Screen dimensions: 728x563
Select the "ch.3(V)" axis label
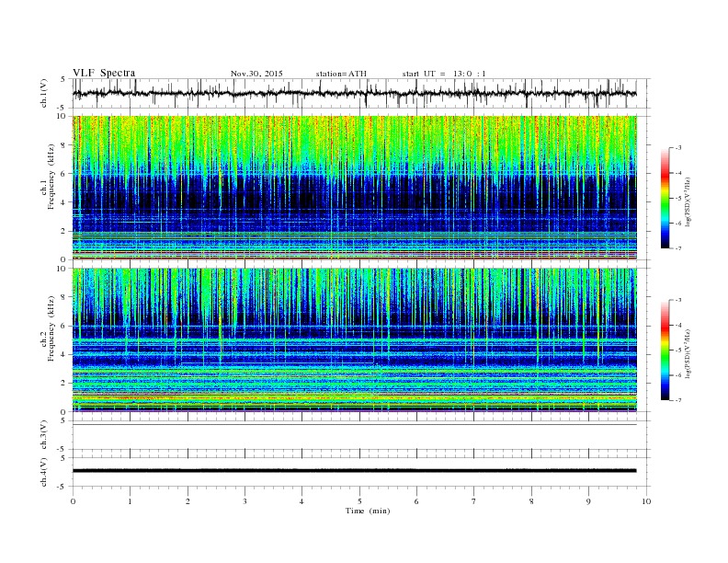click(x=43, y=435)
